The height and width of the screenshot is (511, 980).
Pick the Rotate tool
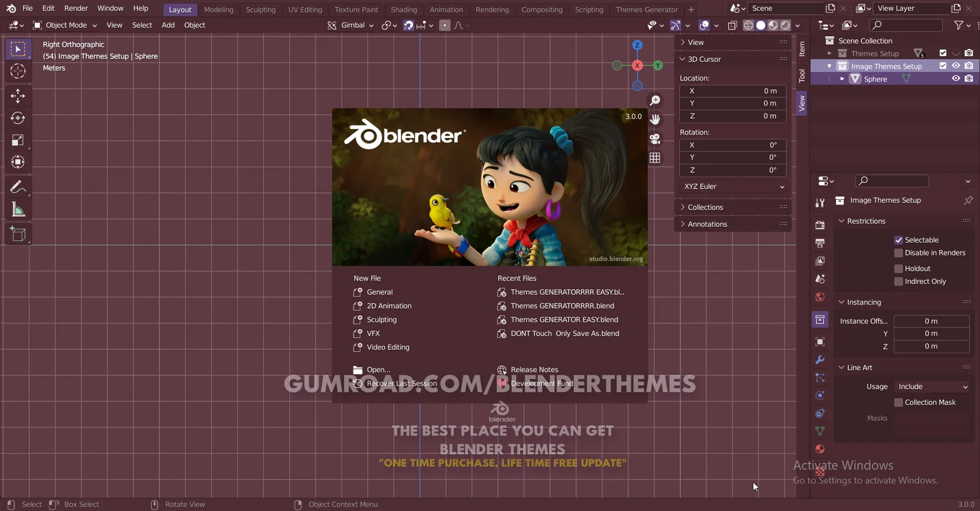(18, 118)
